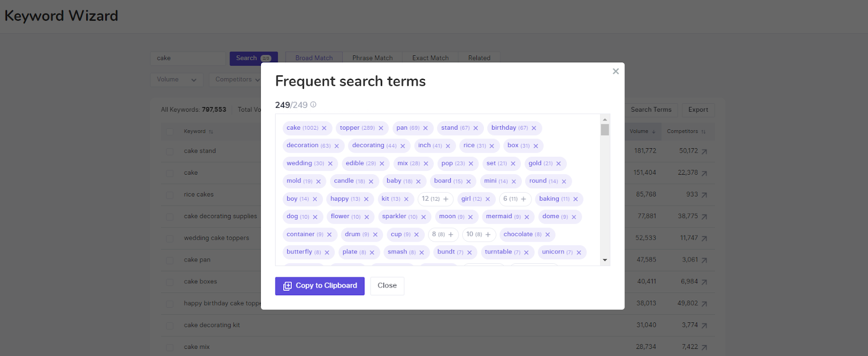The height and width of the screenshot is (356, 868).
Task: Remove the "birthday" term with its X icon
Action: pyautogui.click(x=534, y=128)
